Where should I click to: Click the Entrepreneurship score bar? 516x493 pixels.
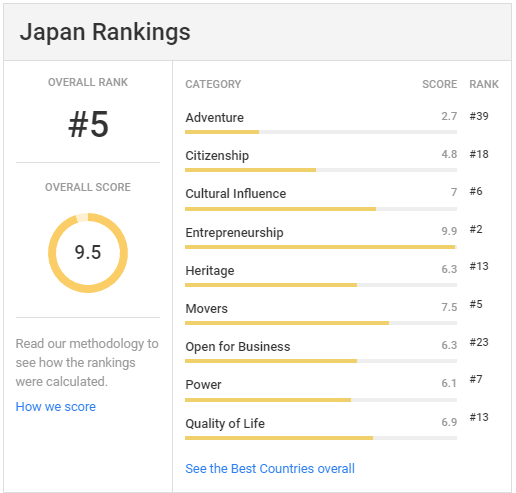[x=321, y=247]
